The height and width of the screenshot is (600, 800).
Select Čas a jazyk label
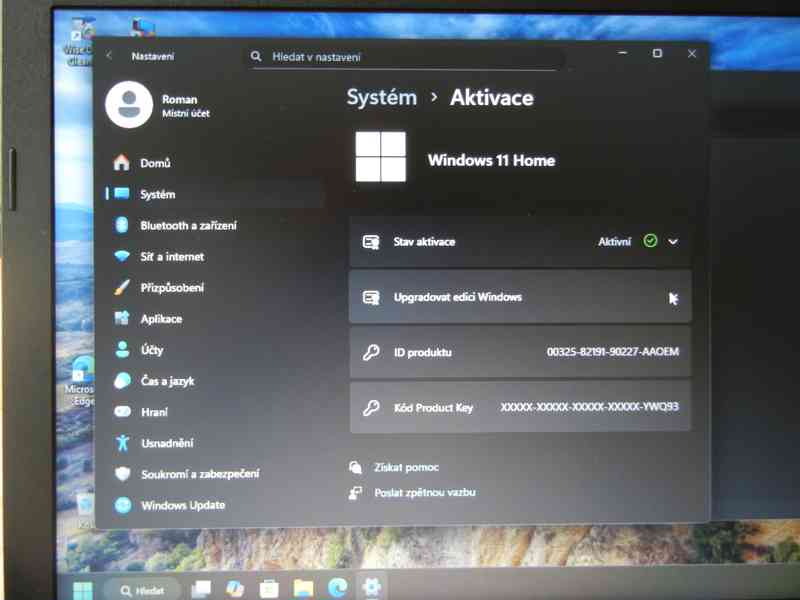[168, 381]
